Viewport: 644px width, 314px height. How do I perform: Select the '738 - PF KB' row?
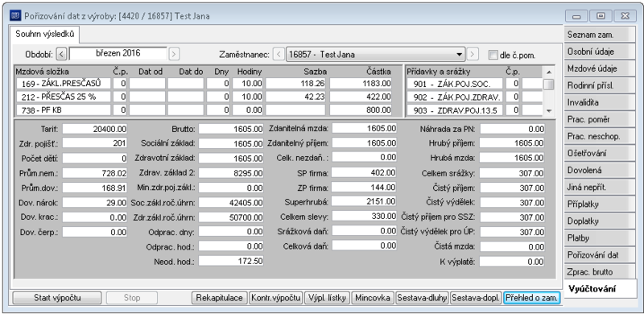coord(64,109)
